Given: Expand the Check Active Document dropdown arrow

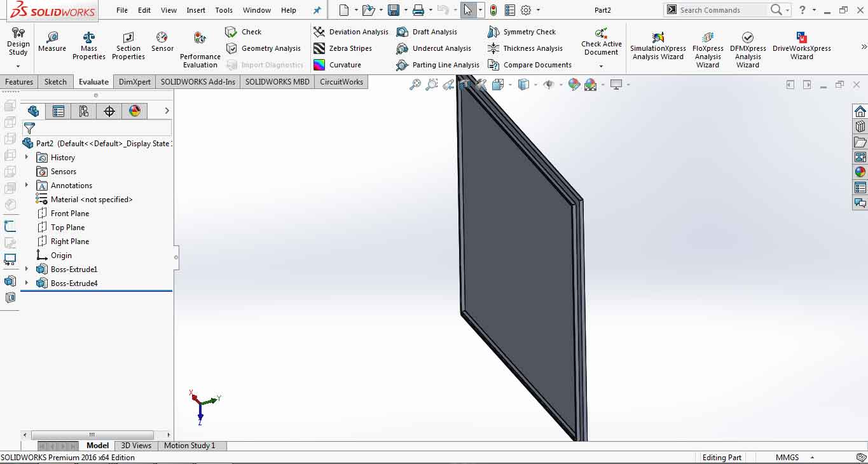Looking at the screenshot, I should (601, 66).
